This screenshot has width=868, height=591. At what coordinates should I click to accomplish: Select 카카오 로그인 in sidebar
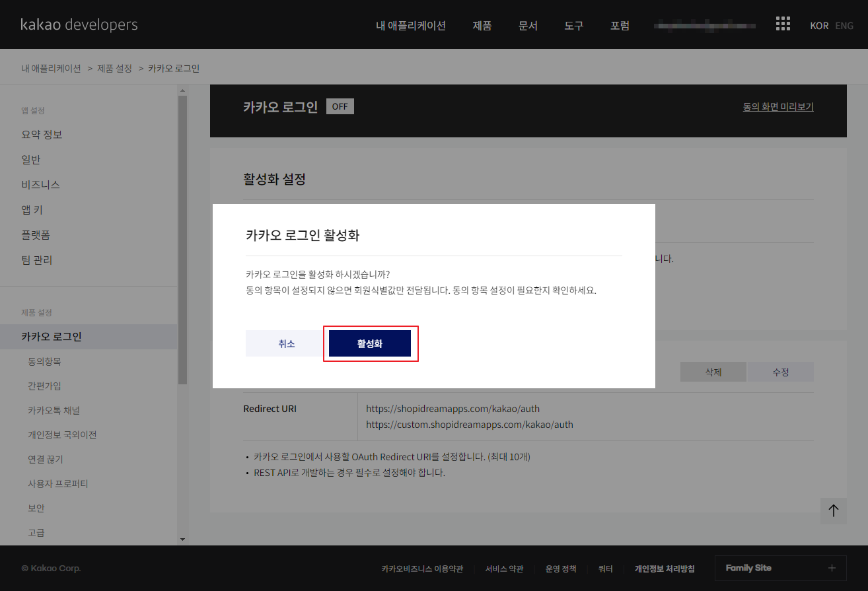pos(89,337)
